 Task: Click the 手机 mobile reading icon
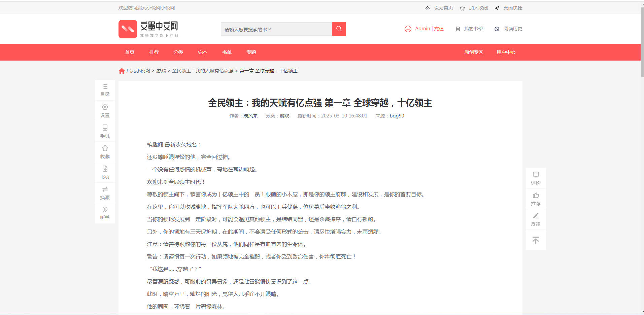coord(105,128)
